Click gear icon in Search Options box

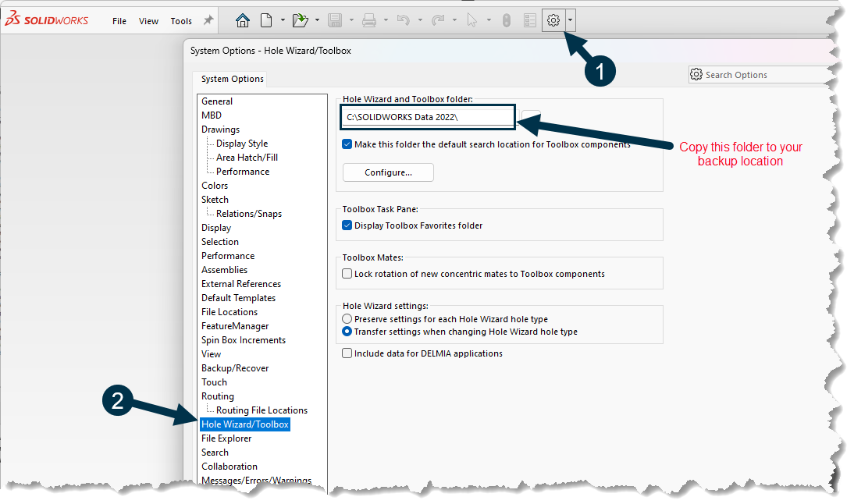[x=696, y=75]
